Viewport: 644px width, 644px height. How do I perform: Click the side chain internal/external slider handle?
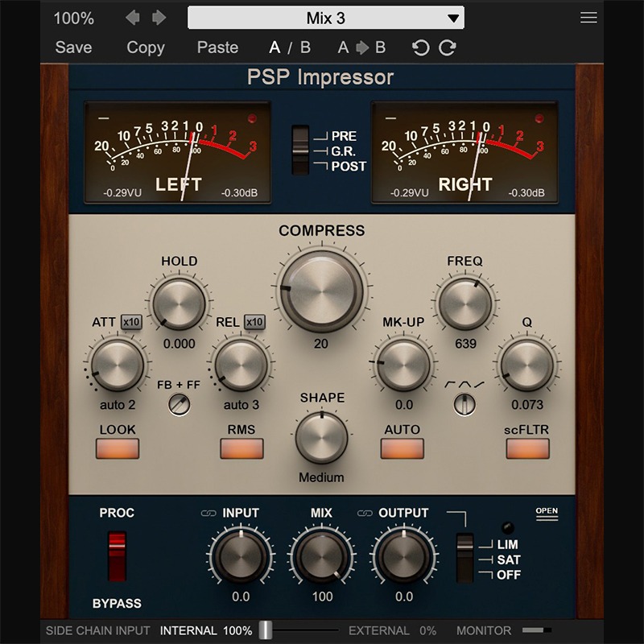click(266, 630)
